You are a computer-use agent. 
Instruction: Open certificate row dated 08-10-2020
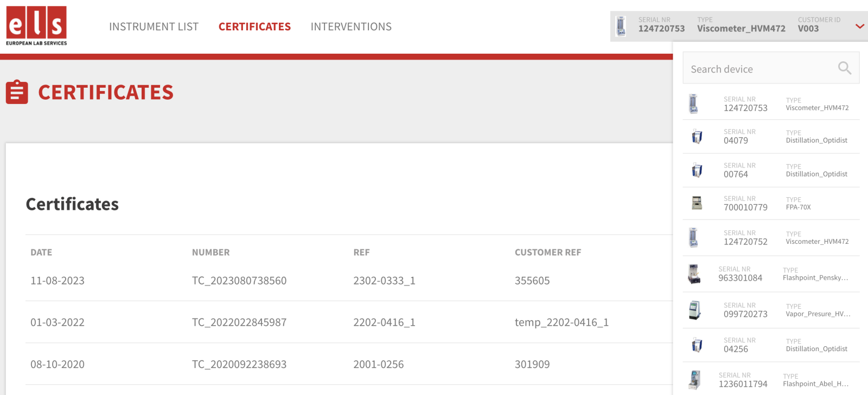(x=58, y=365)
